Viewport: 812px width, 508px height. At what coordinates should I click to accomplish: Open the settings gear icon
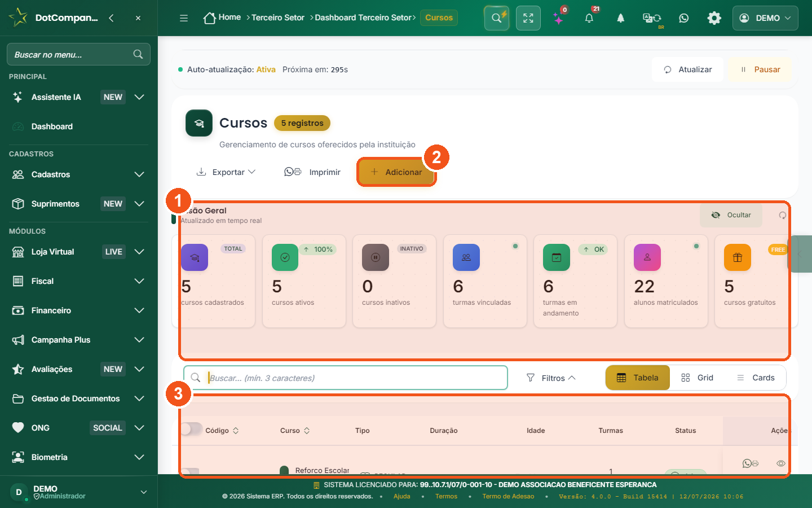coord(714,18)
